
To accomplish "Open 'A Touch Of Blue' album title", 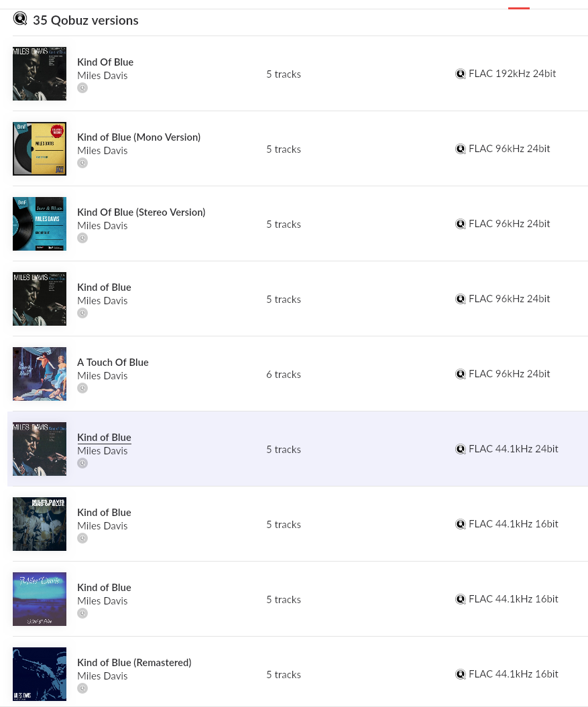I will (x=113, y=363).
